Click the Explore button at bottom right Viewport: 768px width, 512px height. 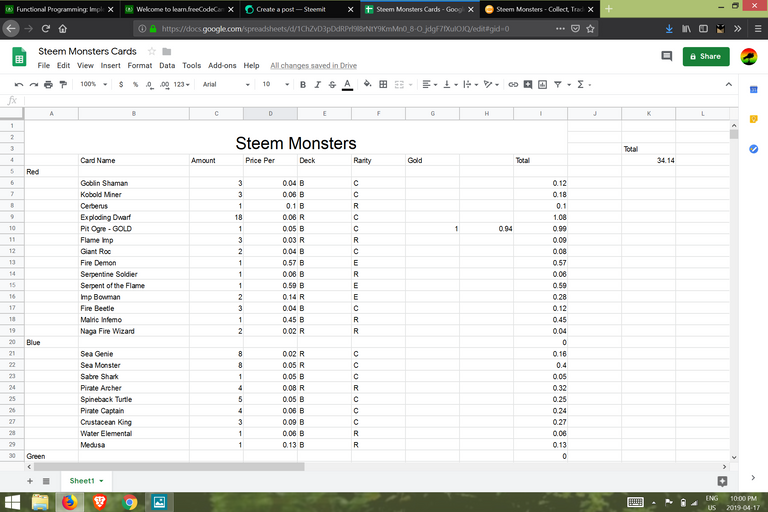pos(722,481)
